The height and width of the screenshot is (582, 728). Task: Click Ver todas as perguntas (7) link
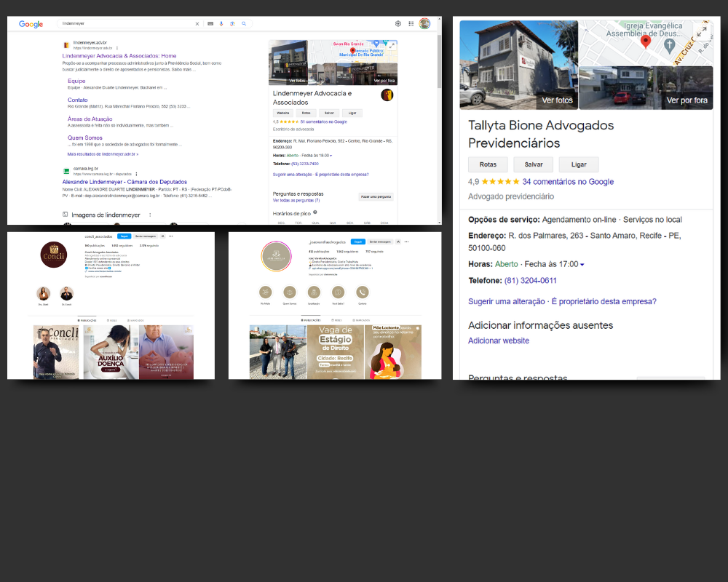(x=296, y=201)
